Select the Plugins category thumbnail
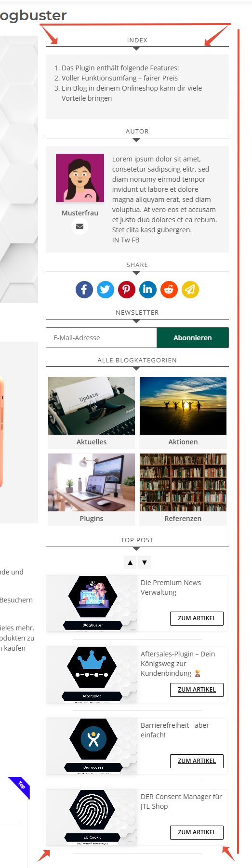This screenshot has height=868, width=252. pos(92,490)
